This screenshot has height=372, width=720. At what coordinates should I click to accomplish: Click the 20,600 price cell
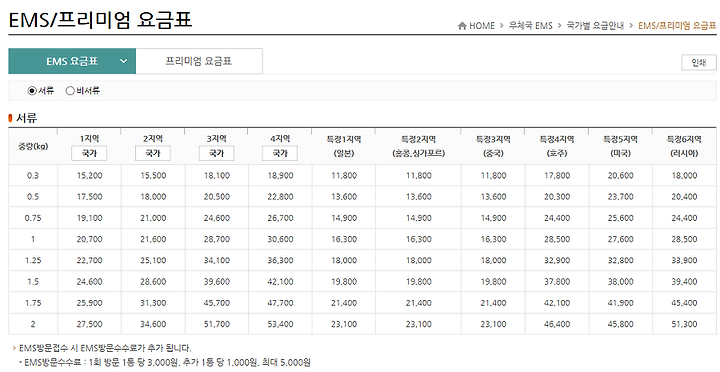click(x=620, y=175)
